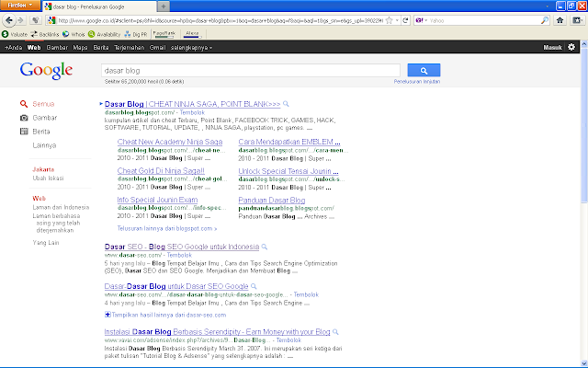This screenshot has width=588, height=368.
Task: Click Masuk to sign in
Action: 552,47
